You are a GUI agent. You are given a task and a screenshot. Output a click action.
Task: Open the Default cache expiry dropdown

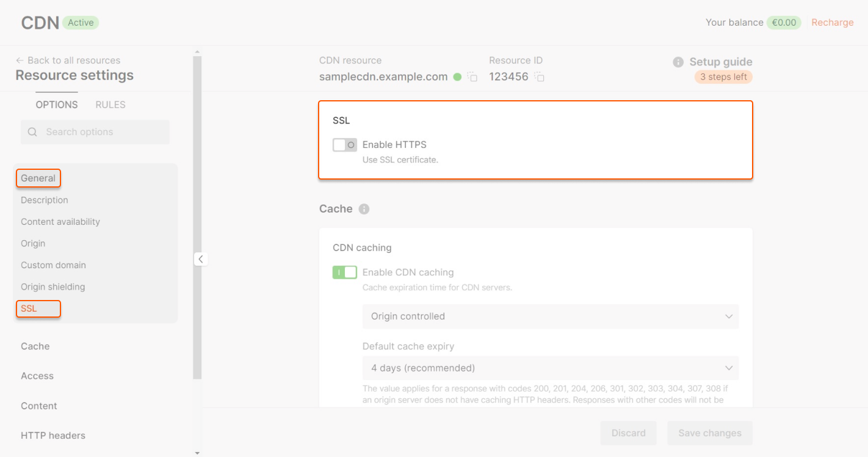(x=550, y=368)
